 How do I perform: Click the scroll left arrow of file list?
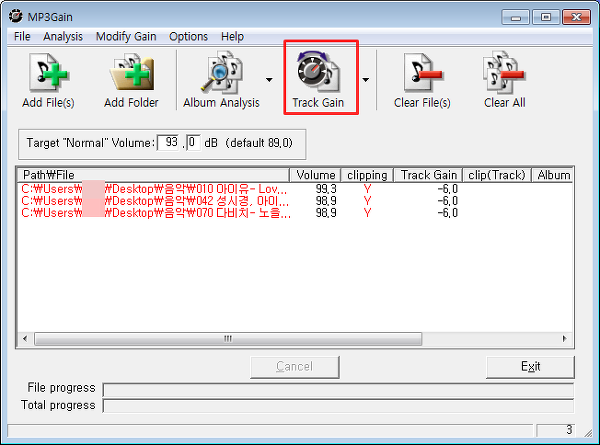pos(25,339)
